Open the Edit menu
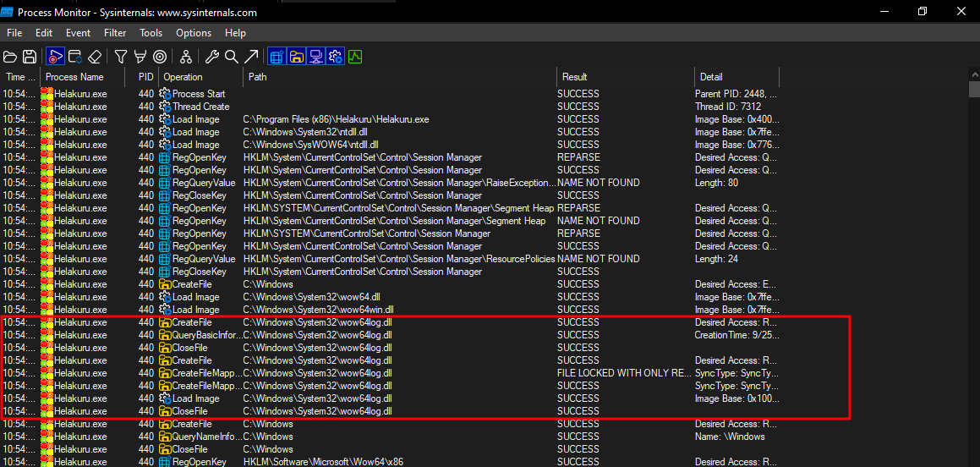 pos(44,33)
